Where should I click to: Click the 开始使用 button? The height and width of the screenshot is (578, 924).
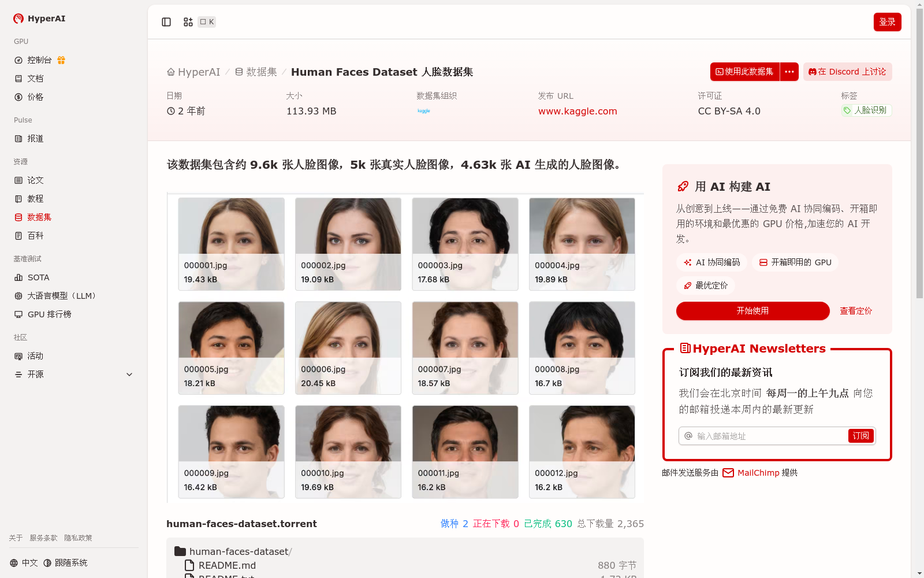point(753,311)
